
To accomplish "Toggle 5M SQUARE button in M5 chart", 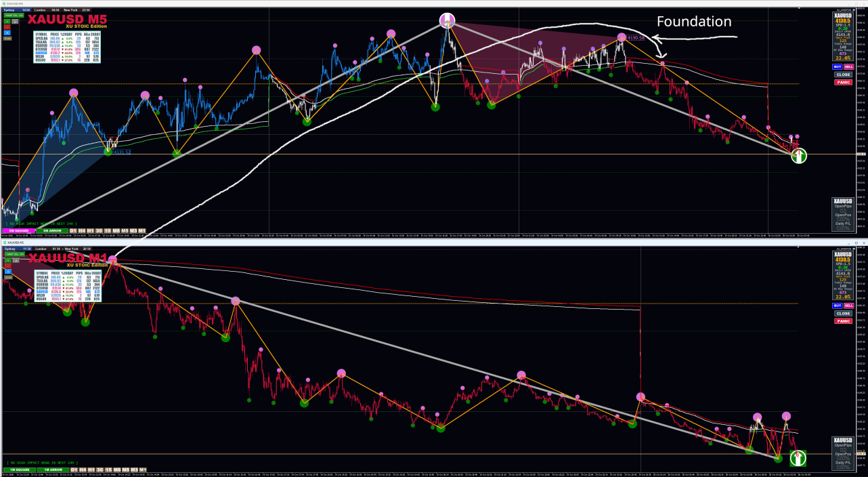I will (19, 230).
